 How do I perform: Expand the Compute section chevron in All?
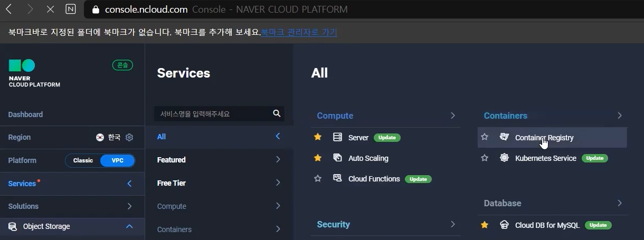tap(452, 116)
